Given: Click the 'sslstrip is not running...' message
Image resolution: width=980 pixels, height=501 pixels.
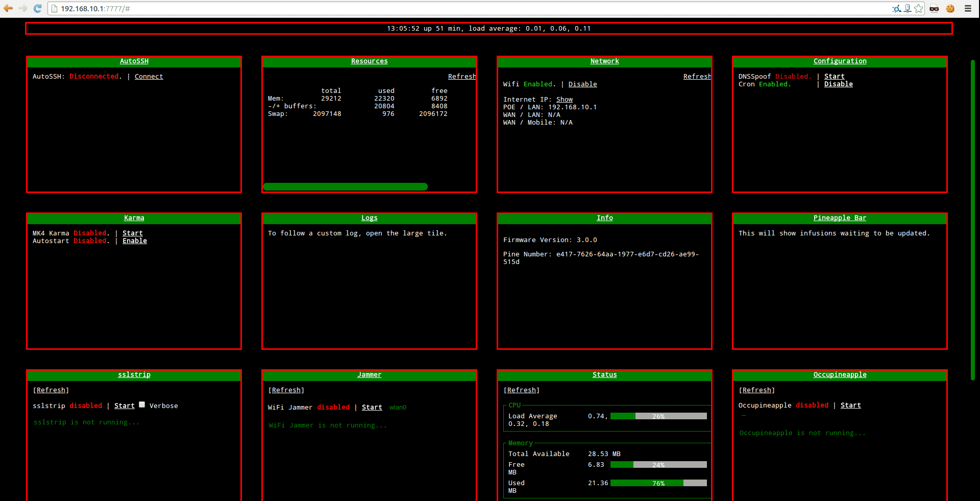Looking at the screenshot, I should (86, 422).
